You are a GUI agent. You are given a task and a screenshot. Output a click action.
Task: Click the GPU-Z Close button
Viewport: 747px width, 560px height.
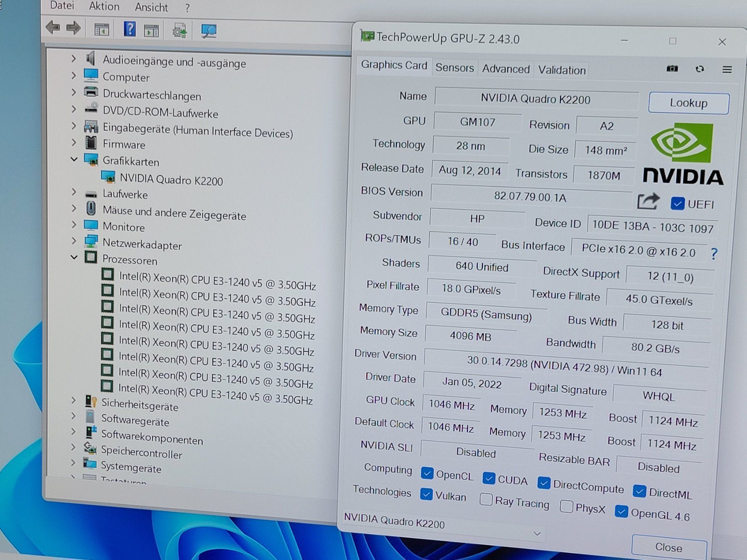click(669, 548)
